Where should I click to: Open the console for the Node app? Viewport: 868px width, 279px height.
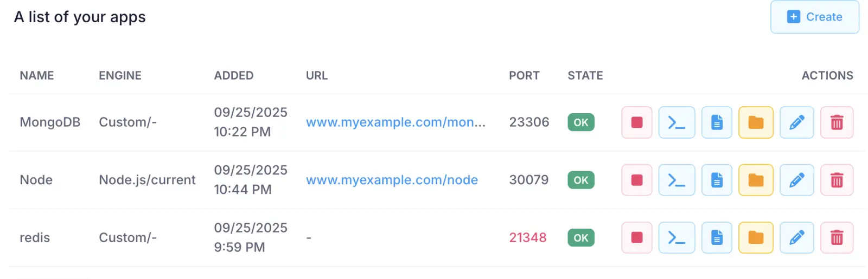(x=676, y=180)
